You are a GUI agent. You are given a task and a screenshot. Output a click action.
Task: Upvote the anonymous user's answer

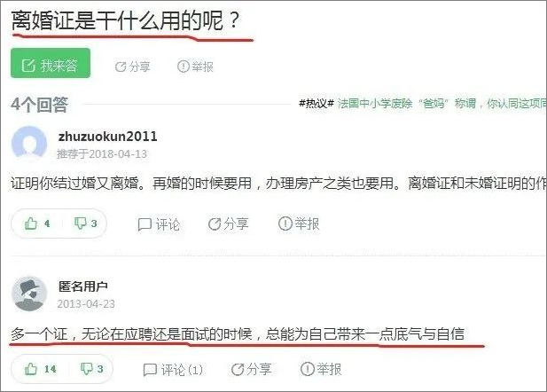pos(40,369)
